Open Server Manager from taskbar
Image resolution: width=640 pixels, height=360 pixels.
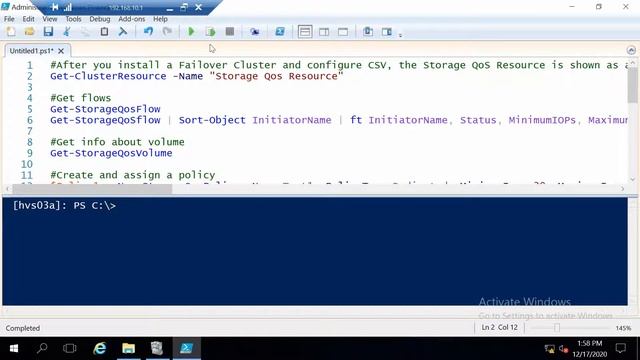click(x=157, y=348)
